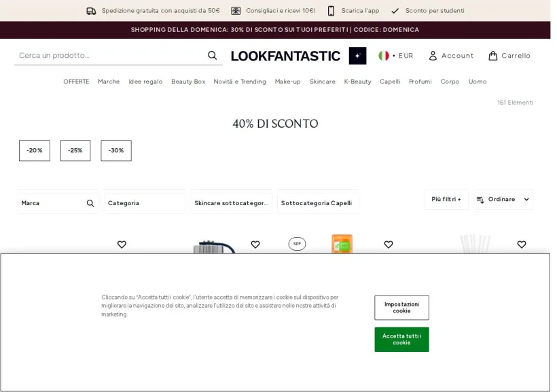This screenshot has width=557, height=392.
Task: Expand the Categoria filter
Action: click(145, 203)
